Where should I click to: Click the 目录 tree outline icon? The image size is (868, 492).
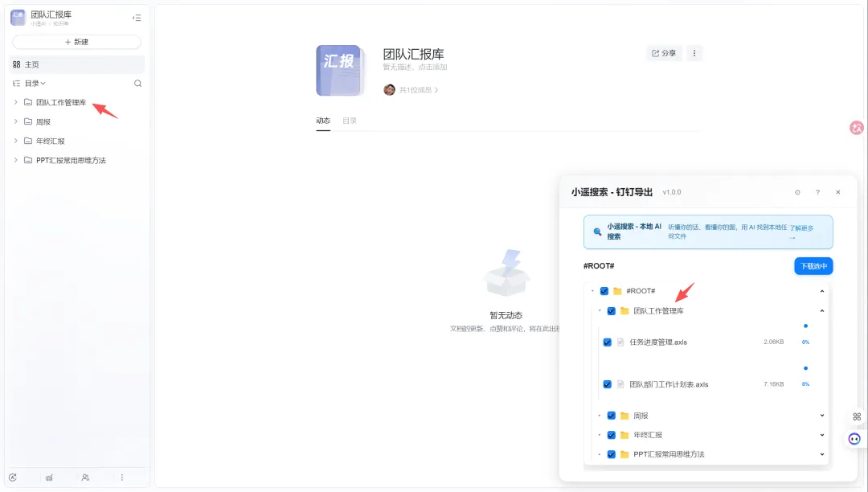(17, 84)
